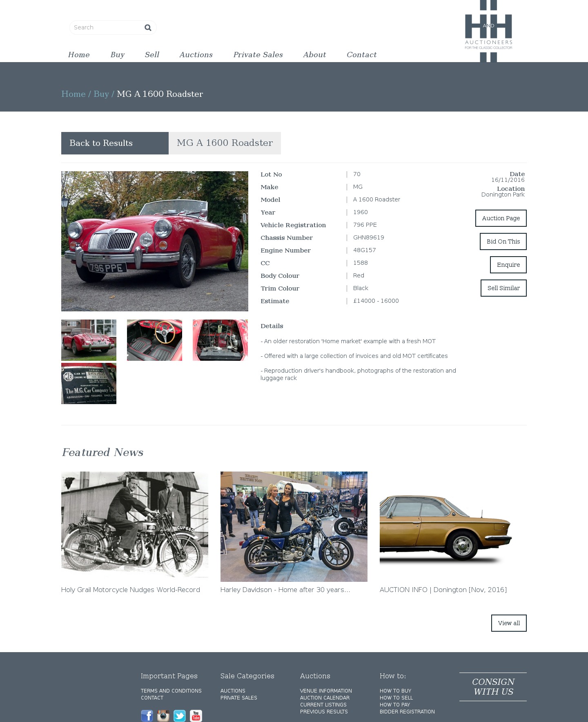Screen dimensions: 588x722
Task: View steering wheel interior thumbnail
Action: [154, 340]
